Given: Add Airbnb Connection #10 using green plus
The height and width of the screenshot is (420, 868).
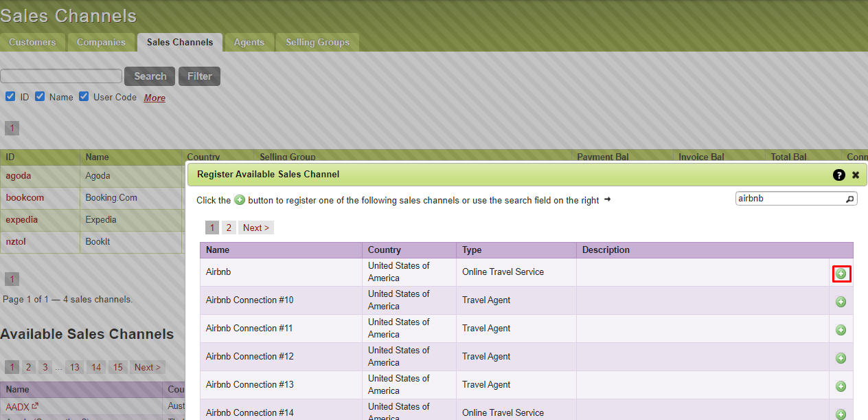Looking at the screenshot, I should 841,302.
